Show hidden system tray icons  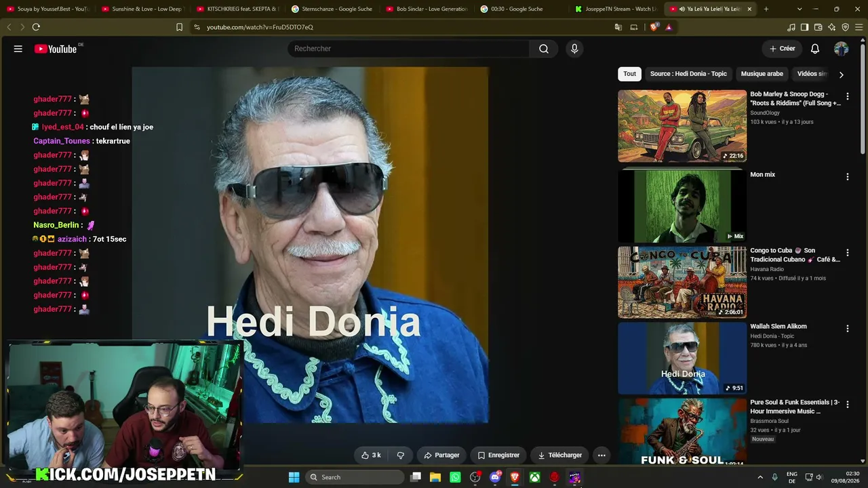click(x=760, y=477)
